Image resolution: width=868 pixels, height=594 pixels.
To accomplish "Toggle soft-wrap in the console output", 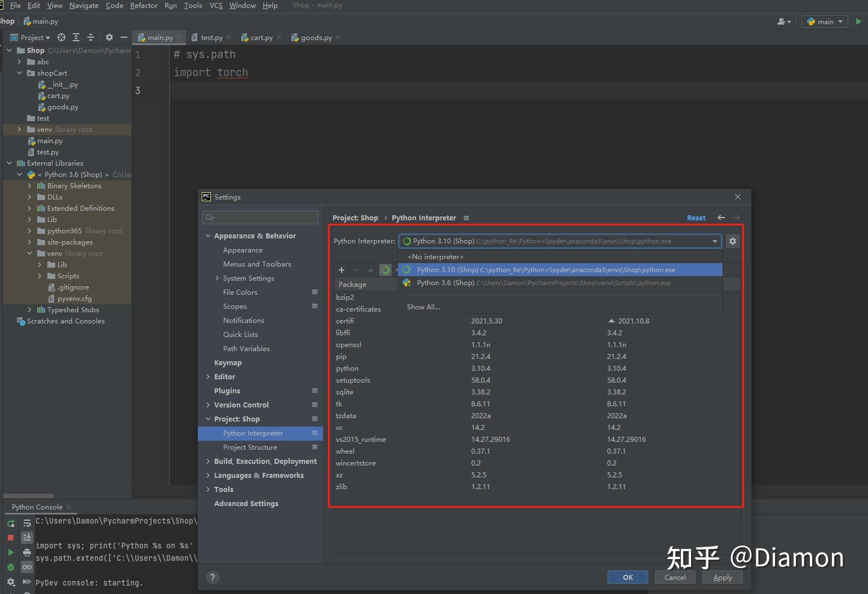I will click(27, 523).
